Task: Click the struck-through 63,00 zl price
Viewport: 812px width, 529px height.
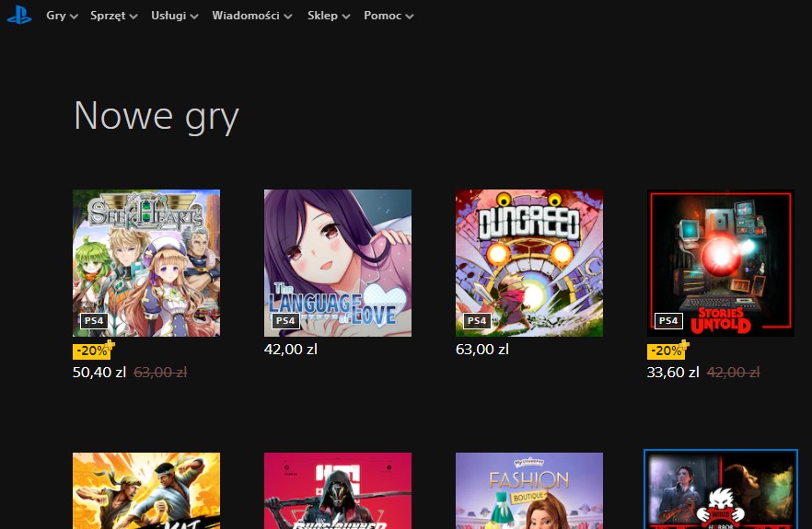Action: click(160, 373)
